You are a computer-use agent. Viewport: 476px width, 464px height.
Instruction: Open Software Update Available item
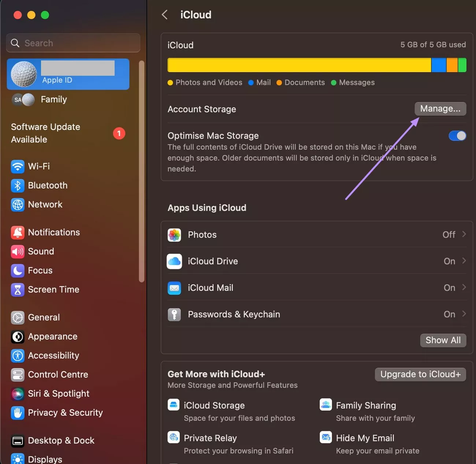coord(68,133)
